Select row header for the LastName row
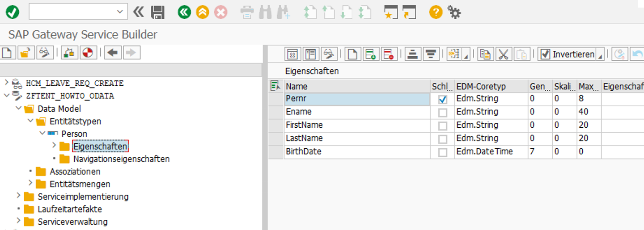Image resolution: width=644 pixels, height=230 pixels. 276,138
